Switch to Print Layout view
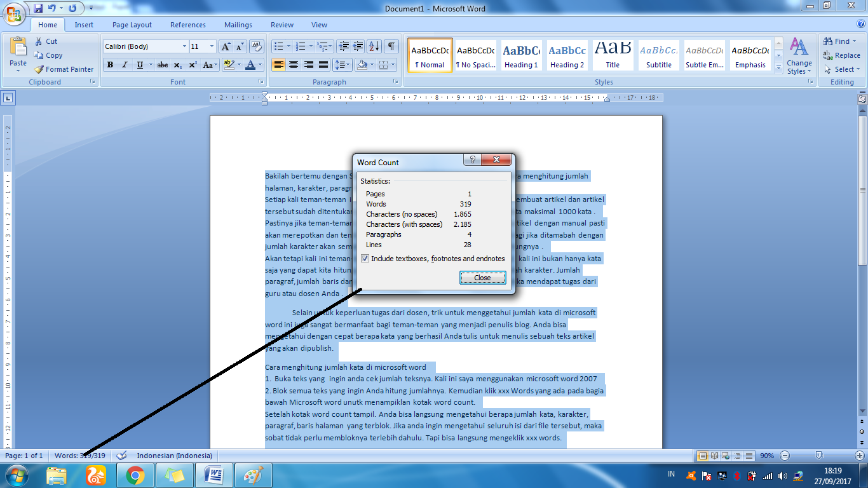Viewport: 868px width, 488px height. [703, 456]
